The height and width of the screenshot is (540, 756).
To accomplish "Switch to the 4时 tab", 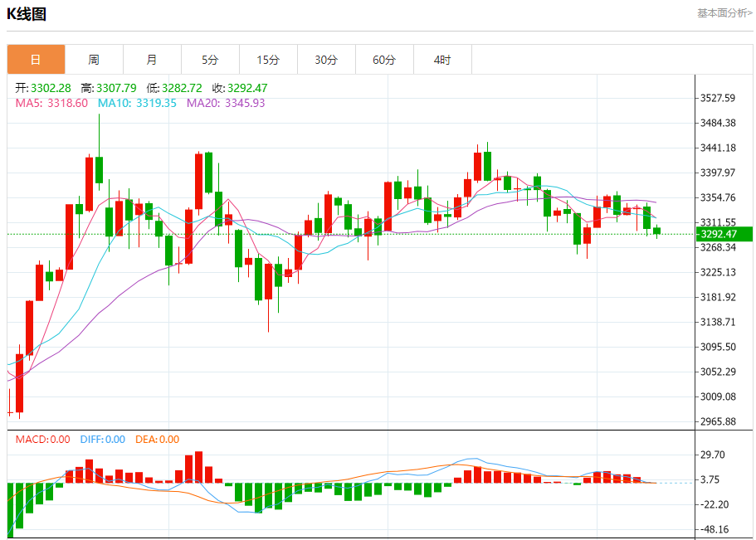I will point(442,60).
